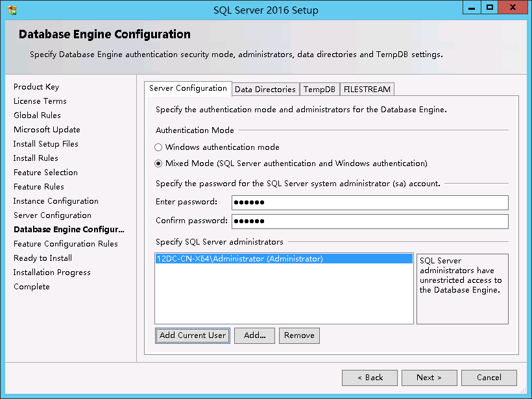The image size is (532, 399).
Task: Cancel the SQL Server setup
Action: click(489, 378)
